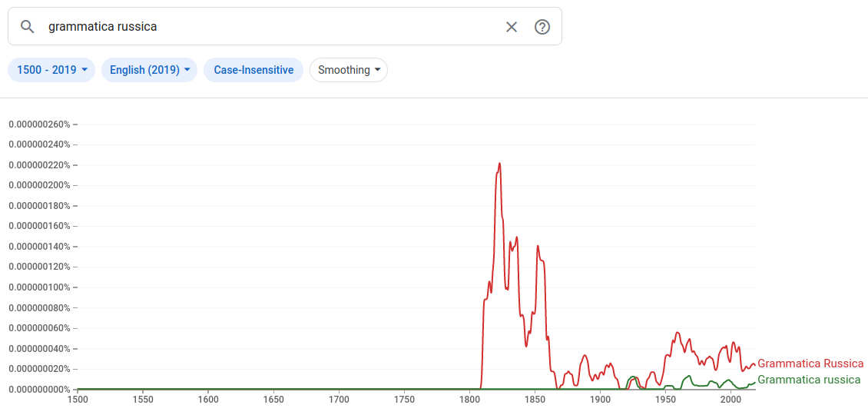Viewport: 868px width, 415px height.
Task: Select the red "Grammatica Russica" legend label
Action: 810,364
